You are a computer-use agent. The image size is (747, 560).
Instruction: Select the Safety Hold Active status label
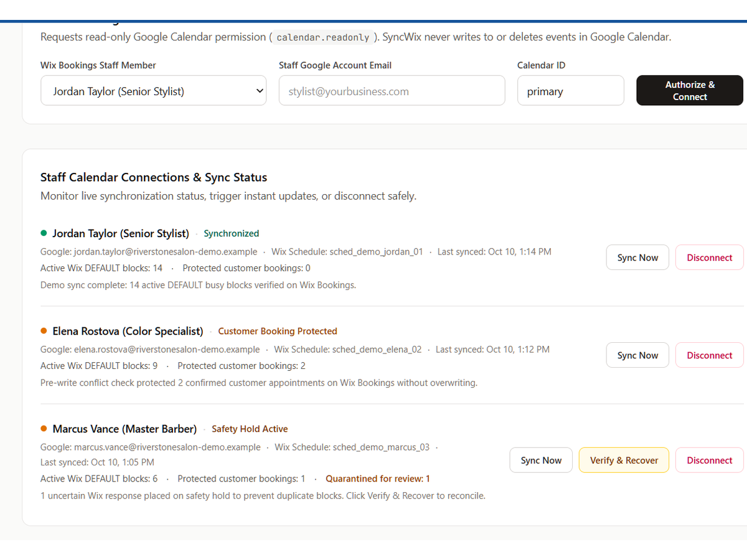pos(250,429)
